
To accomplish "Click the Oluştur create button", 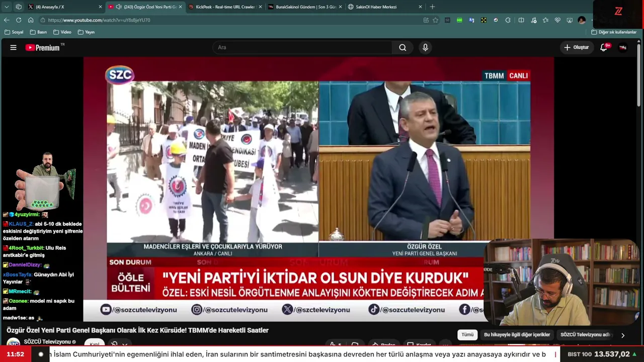I will click(x=576, y=47).
